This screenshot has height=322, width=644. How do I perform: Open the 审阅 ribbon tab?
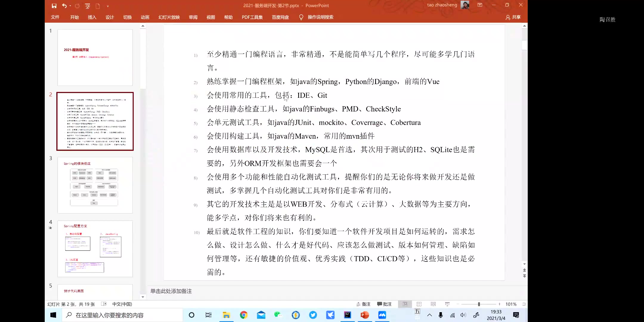click(193, 17)
